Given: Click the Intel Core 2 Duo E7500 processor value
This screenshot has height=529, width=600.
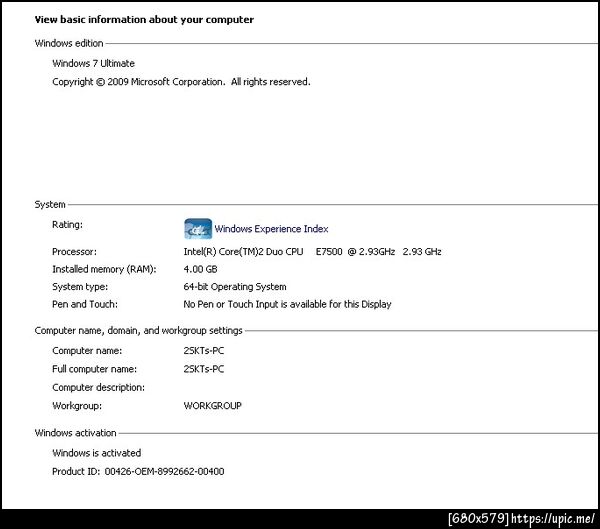Looking at the screenshot, I should [313, 252].
